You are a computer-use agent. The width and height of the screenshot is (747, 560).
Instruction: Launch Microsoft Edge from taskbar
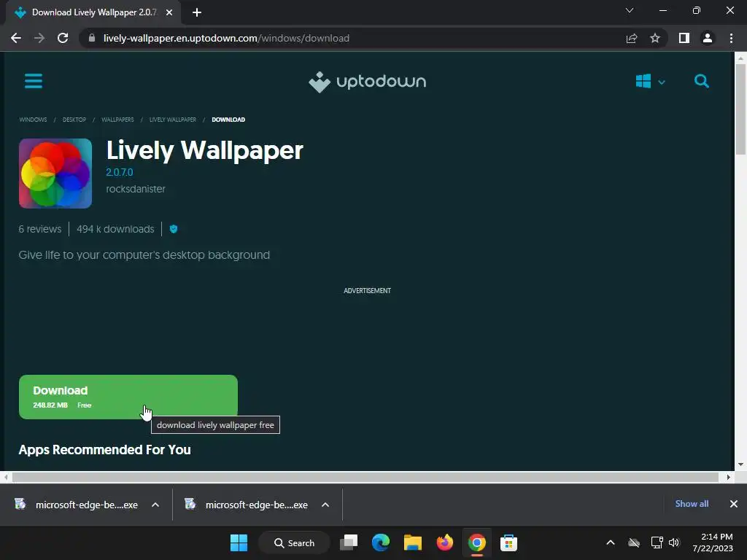pos(381,542)
